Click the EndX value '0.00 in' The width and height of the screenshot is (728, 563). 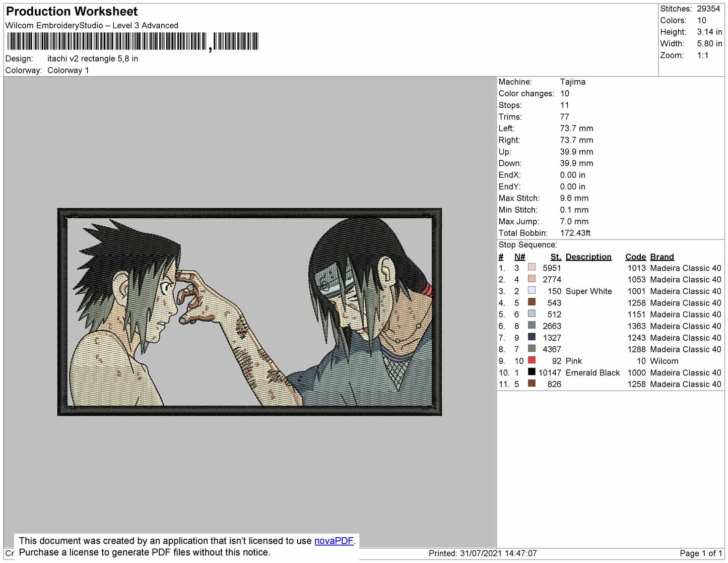[573, 175]
